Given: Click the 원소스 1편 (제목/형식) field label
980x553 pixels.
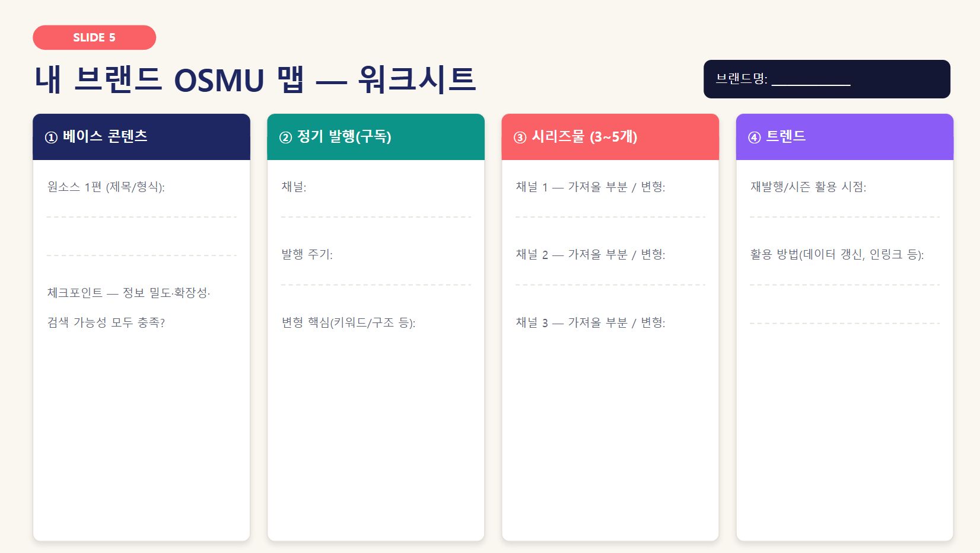Looking at the screenshot, I should (106, 187).
